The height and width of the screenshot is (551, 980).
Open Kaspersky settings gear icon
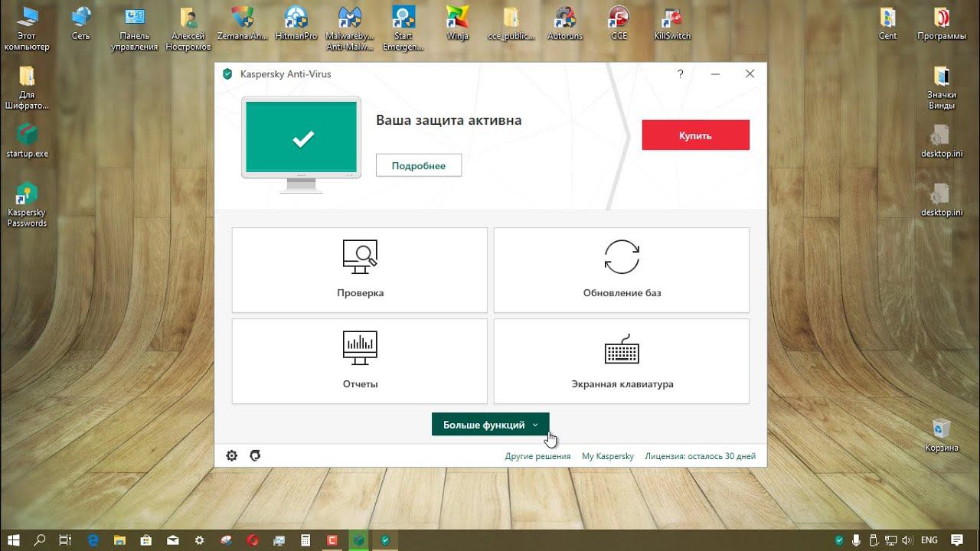coord(232,455)
